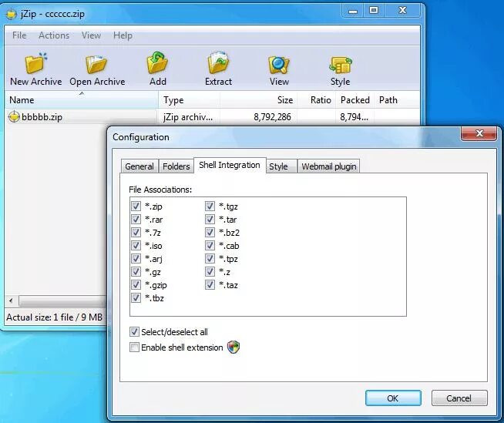Click the jZip archiv... type cell
Image resolution: width=504 pixels, height=423 pixels.
tap(188, 117)
